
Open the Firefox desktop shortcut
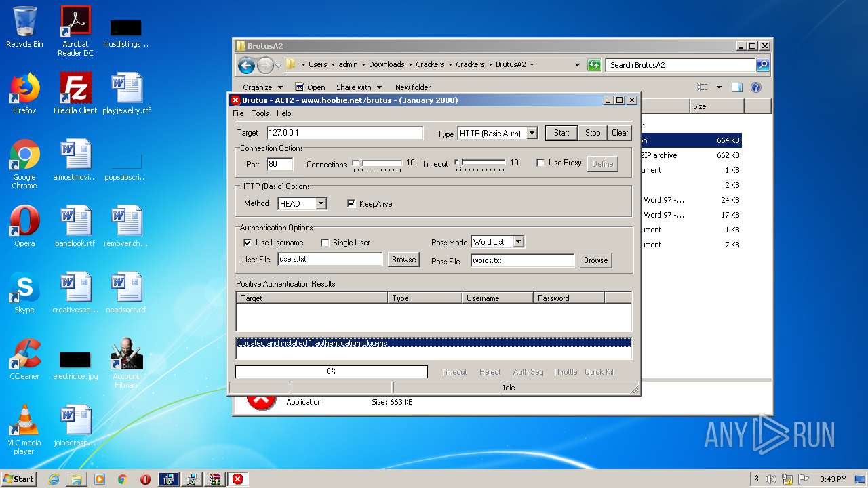[24, 94]
